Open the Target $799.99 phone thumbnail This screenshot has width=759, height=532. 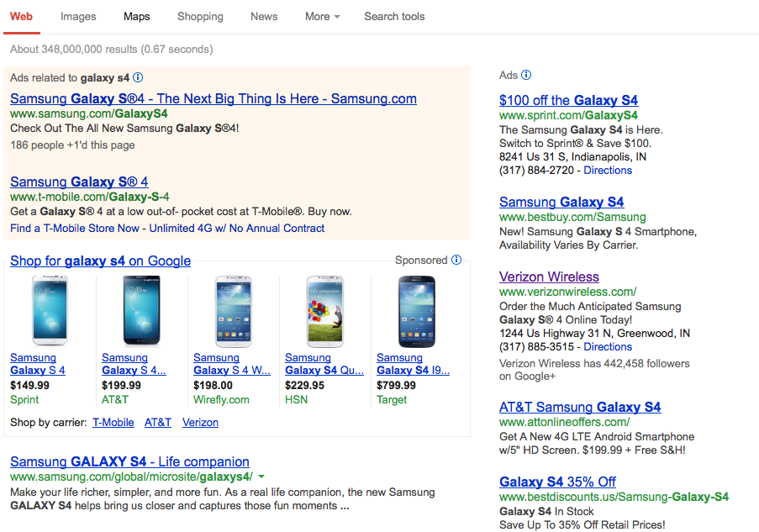click(415, 311)
